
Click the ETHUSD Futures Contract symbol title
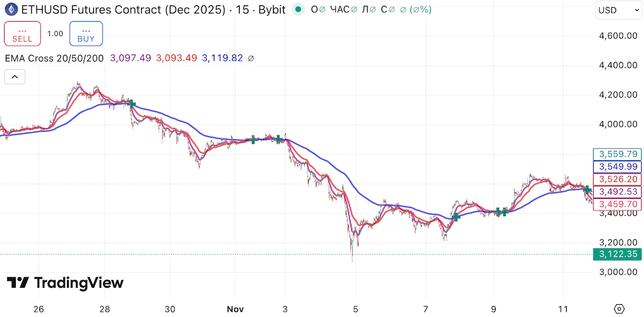coord(124,10)
